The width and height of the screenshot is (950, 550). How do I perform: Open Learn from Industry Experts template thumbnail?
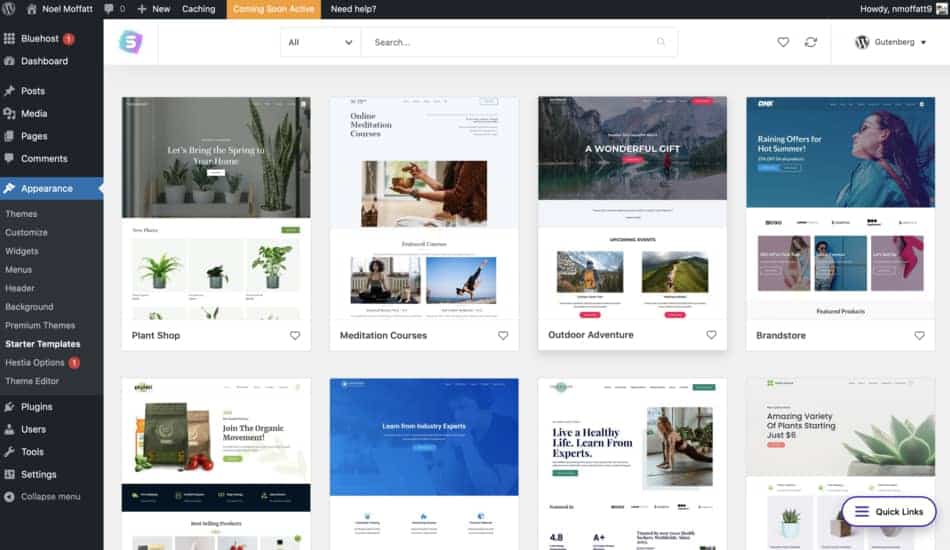tap(424, 464)
